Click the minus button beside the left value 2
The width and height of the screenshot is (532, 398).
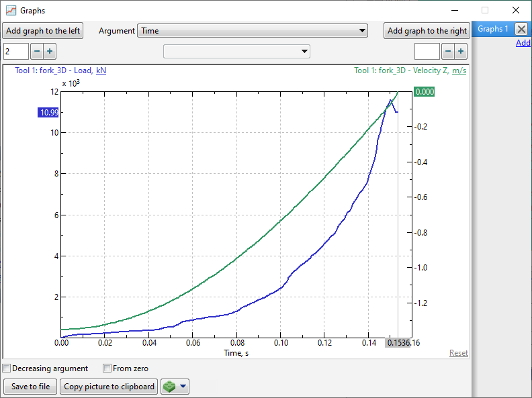pyautogui.click(x=37, y=52)
